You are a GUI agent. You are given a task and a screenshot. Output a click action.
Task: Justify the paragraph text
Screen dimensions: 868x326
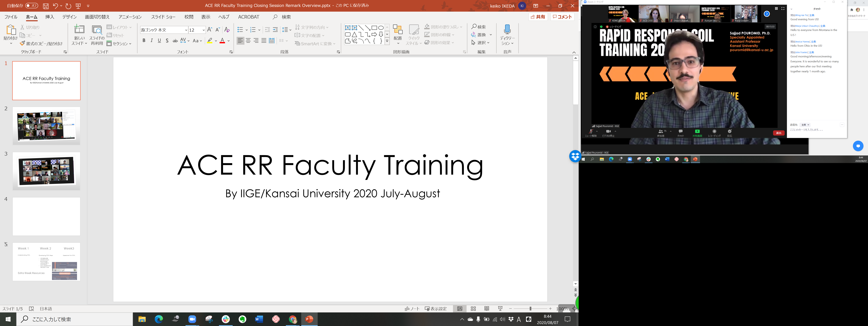point(264,40)
